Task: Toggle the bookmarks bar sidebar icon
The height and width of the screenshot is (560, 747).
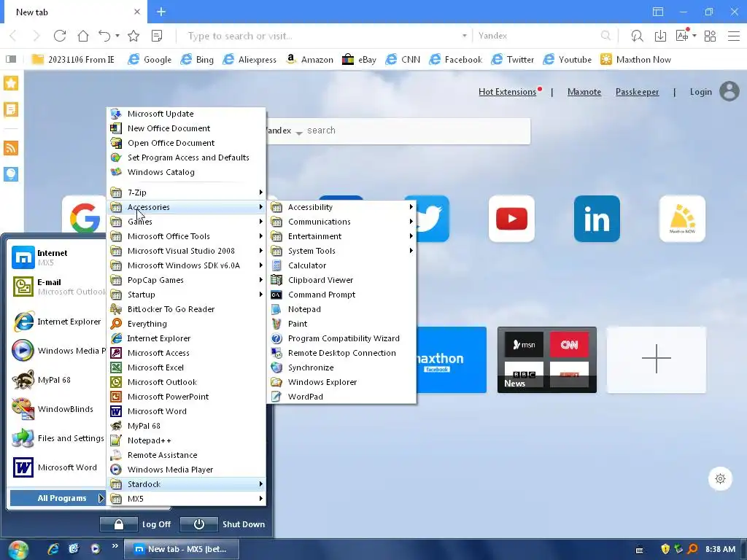Action: [11, 59]
